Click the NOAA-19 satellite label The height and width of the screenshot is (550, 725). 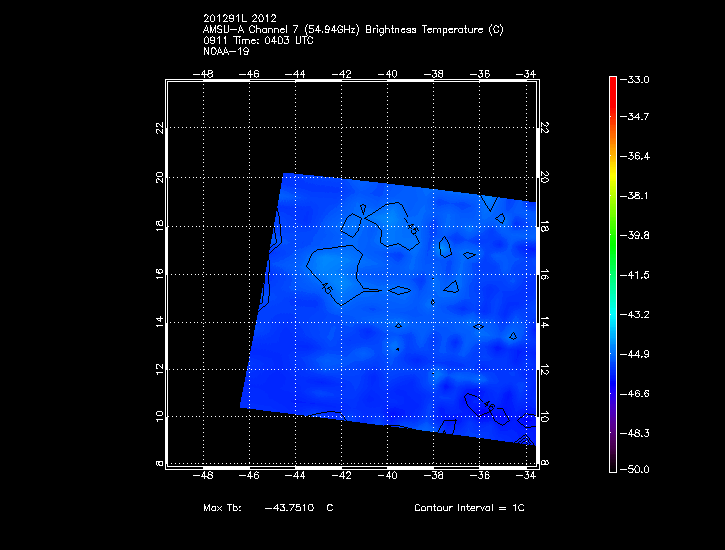point(228,51)
